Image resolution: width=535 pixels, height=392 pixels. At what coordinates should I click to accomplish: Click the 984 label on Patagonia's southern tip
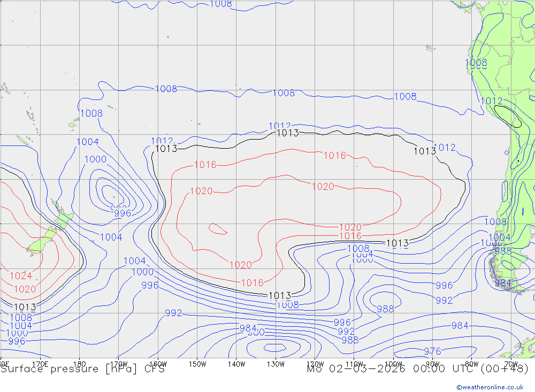pos(503,283)
